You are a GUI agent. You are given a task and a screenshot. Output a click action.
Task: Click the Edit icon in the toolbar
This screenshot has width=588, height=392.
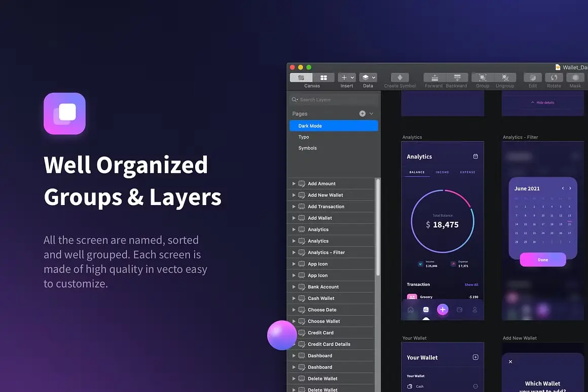pyautogui.click(x=532, y=77)
